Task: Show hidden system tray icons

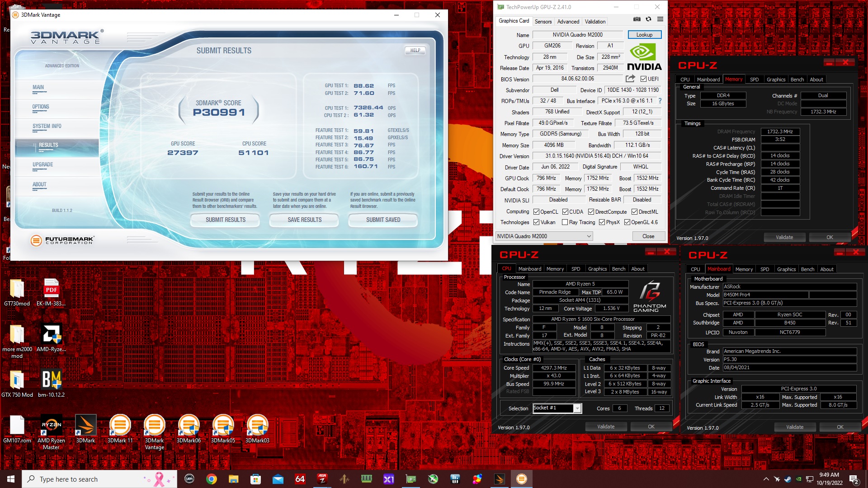Action: pos(766,479)
